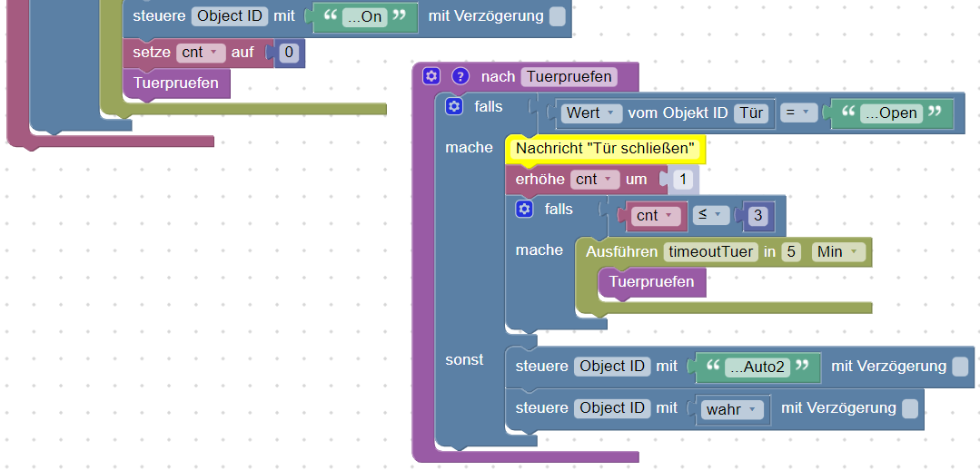Open gear settings of nach Tuerpruefen function
Screen dimensions: 980x470
(431, 77)
